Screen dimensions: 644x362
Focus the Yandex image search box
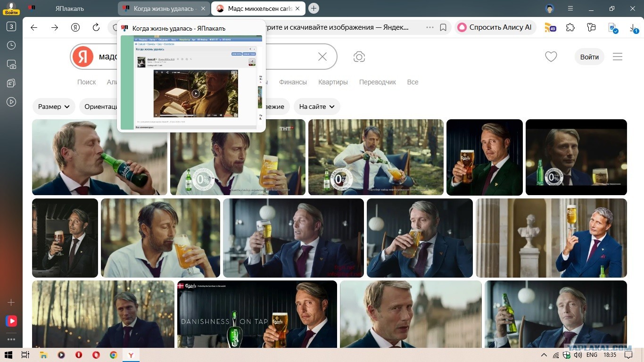click(203, 57)
